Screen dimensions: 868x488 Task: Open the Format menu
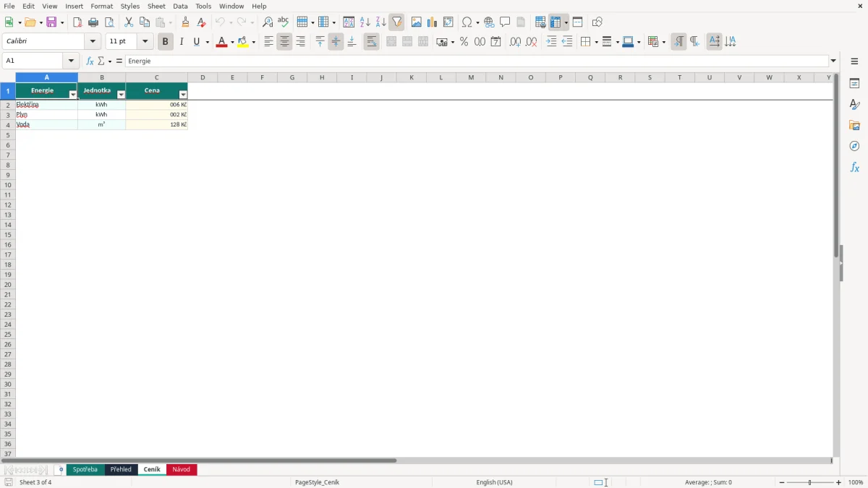102,6
